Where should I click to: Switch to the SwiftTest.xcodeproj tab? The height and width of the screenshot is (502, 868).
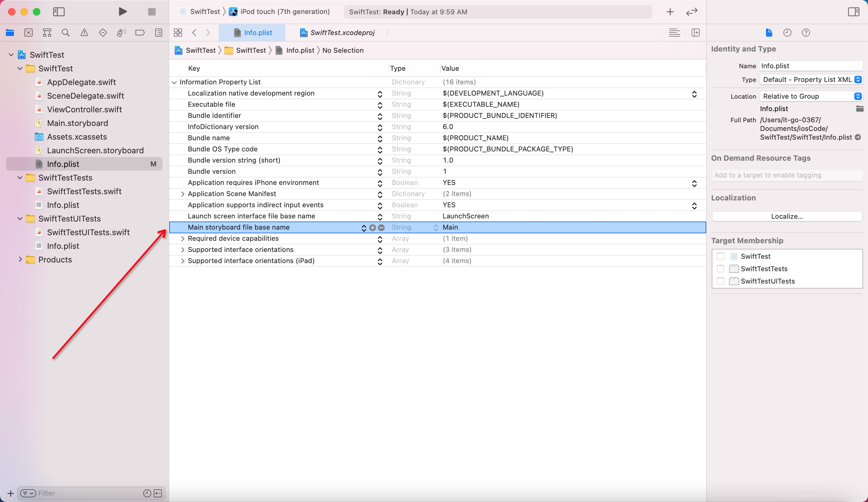click(337, 33)
